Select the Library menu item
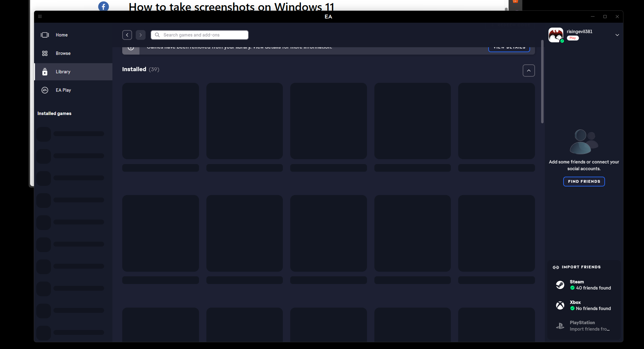This screenshot has height=349, width=644. [73, 72]
